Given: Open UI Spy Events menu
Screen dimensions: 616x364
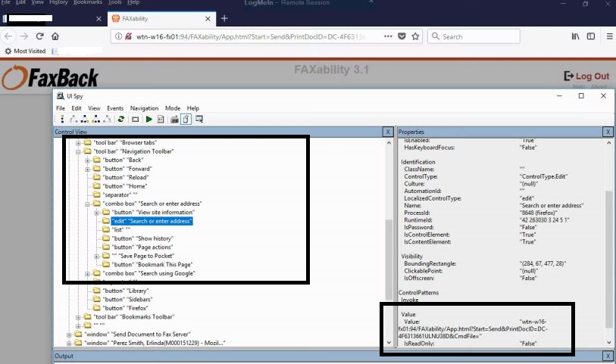Looking at the screenshot, I should [115, 108].
